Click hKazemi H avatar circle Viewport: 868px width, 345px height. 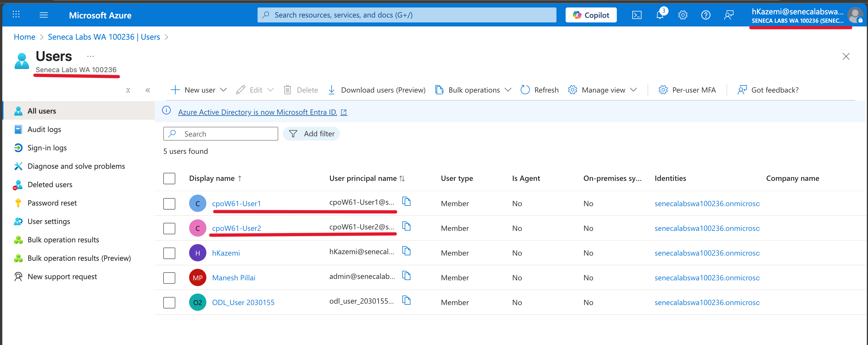click(x=197, y=253)
